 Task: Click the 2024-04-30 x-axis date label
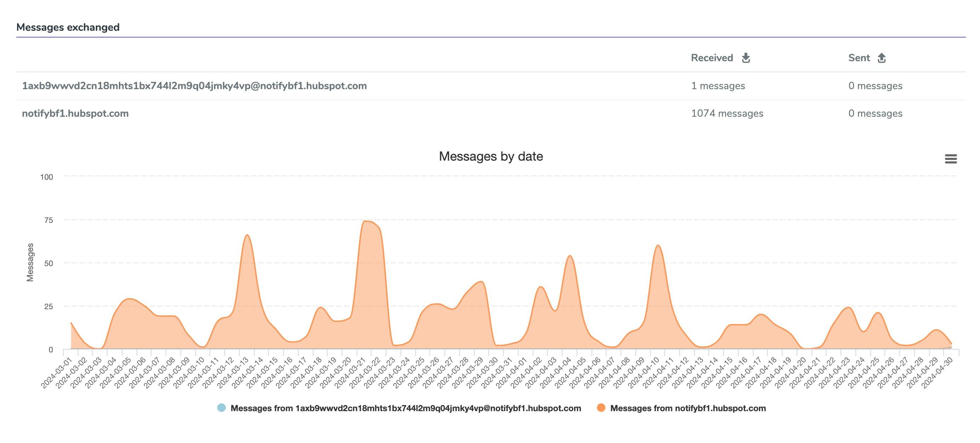click(937, 373)
